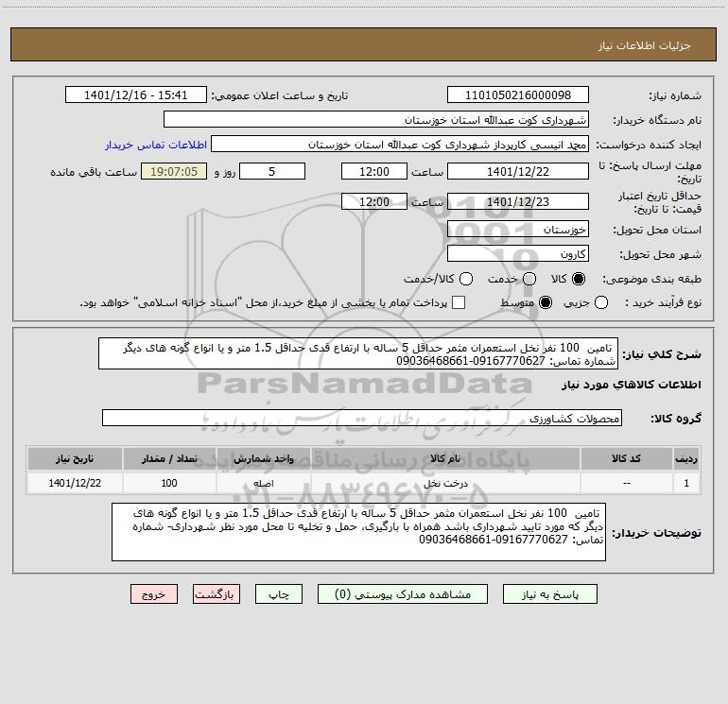This screenshot has height=704, width=728.
Task: Click the بازگشت back button
Action: click(217, 594)
